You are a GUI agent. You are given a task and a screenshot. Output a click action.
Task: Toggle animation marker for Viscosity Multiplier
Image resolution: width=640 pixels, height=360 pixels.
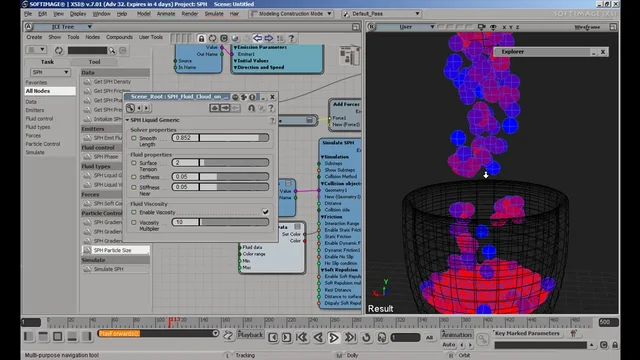133,222
